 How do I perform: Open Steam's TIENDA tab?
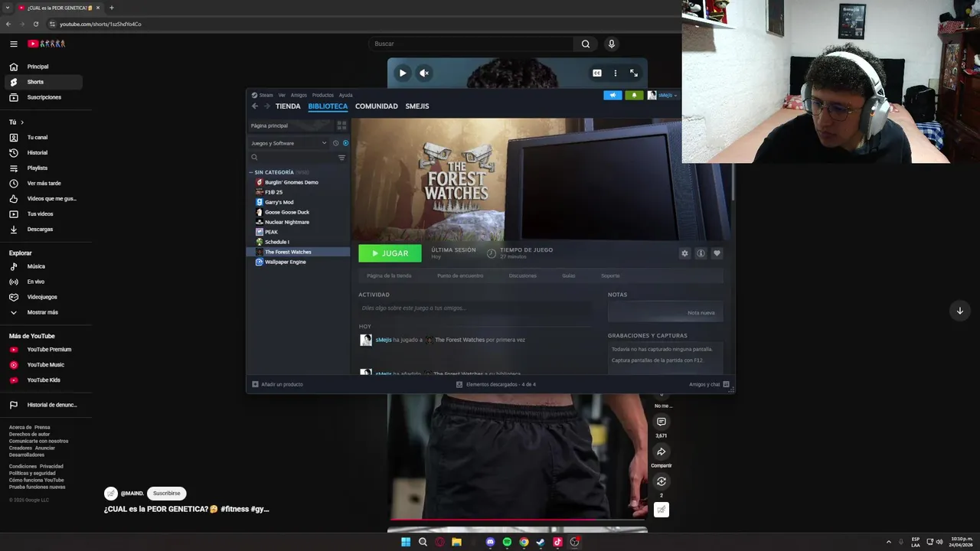288,106
